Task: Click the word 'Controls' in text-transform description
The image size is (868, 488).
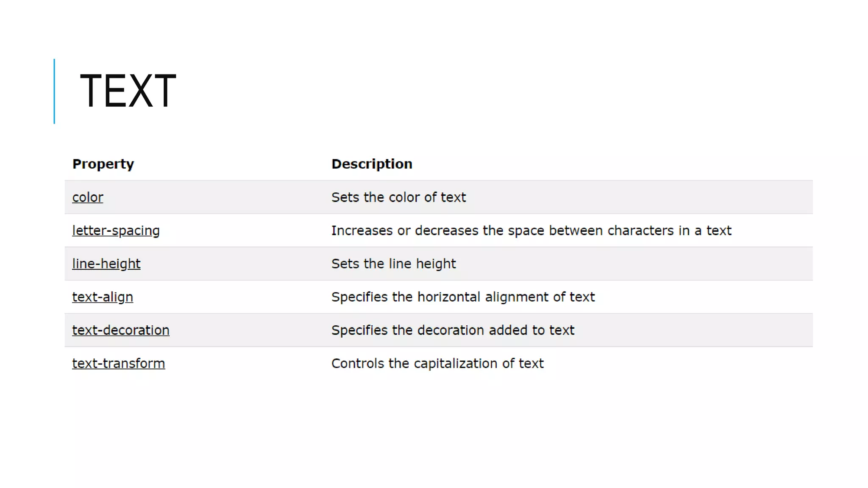Action: (x=357, y=363)
